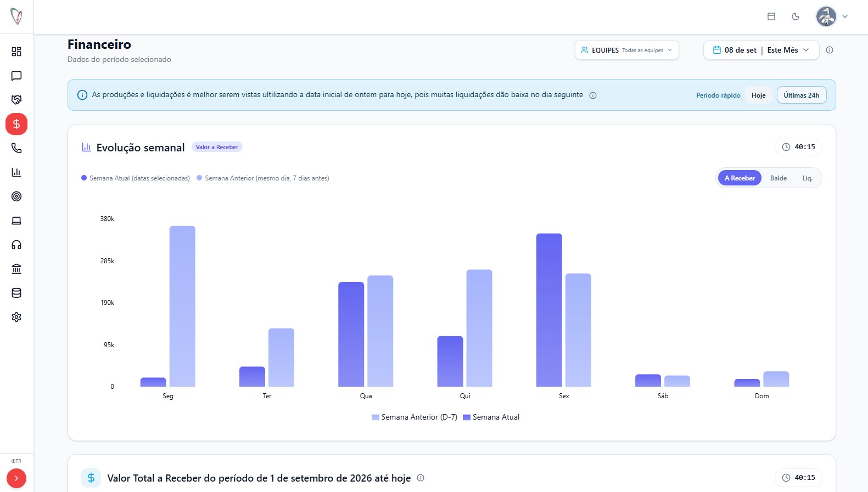Click the app logo at top left
The height and width of the screenshot is (492, 868).
(x=16, y=16)
